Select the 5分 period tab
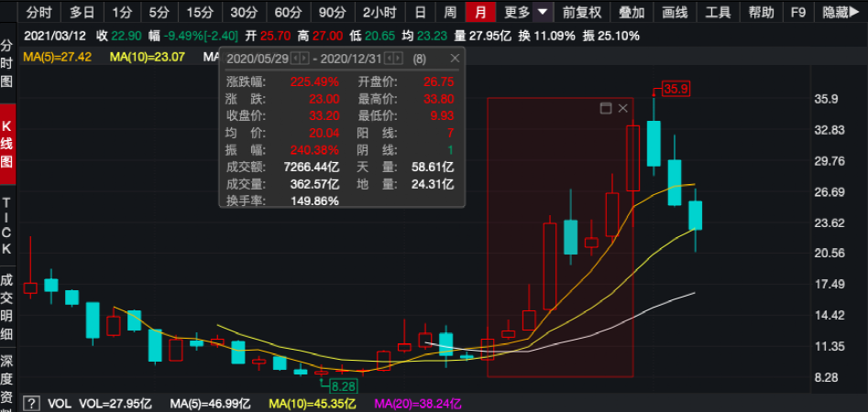The height and width of the screenshot is (412, 868). pyautogui.click(x=159, y=12)
